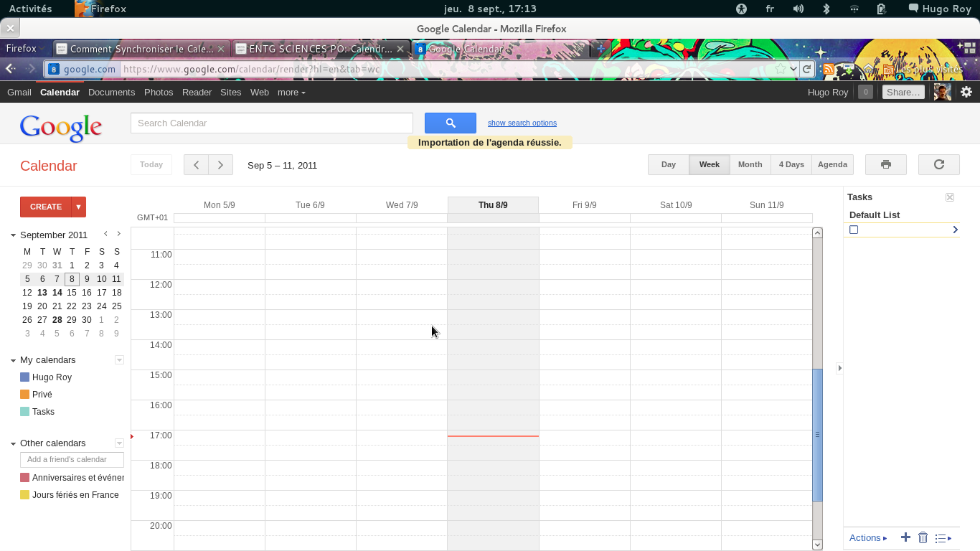Go to previous week arrow

[x=196, y=164]
